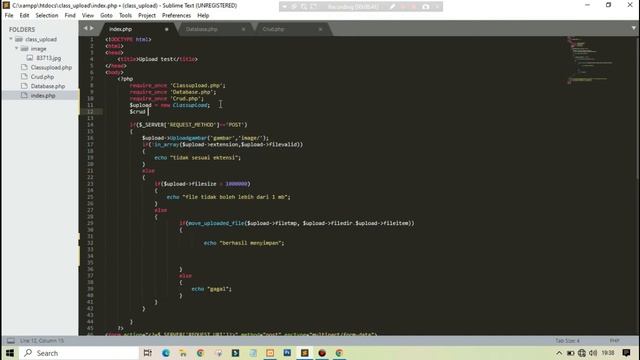The height and width of the screenshot is (360, 640).
Task: Open the Selection menu
Action: coord(47,16)
